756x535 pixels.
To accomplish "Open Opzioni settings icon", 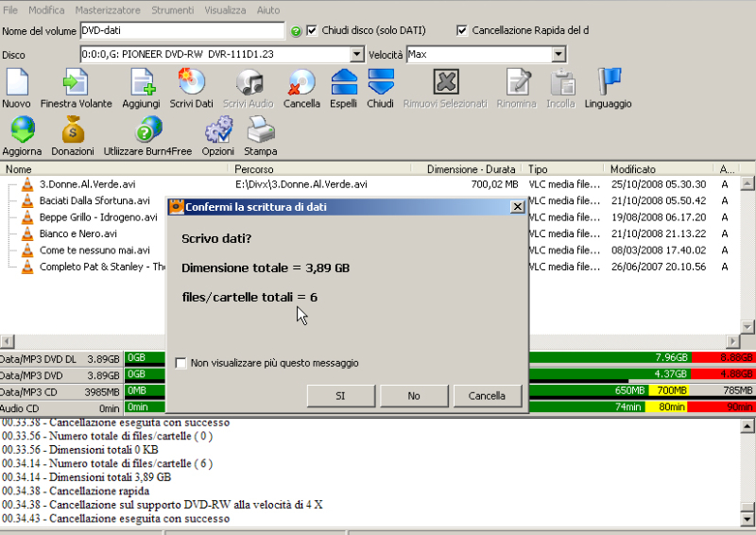I will coord(217,130).
